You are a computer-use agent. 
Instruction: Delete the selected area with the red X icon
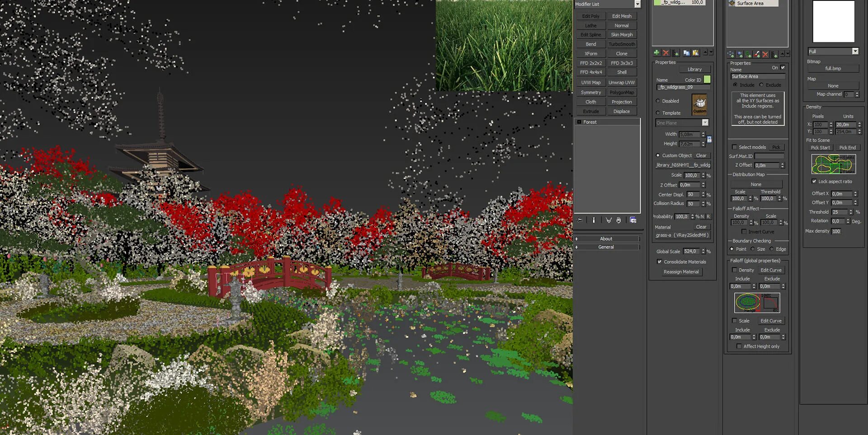pos(666,53)
